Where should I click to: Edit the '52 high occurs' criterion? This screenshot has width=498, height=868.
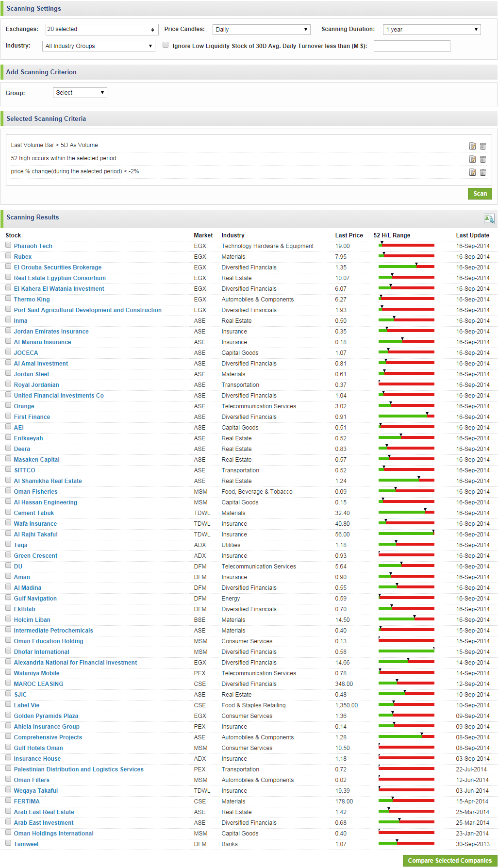[472, 159]
